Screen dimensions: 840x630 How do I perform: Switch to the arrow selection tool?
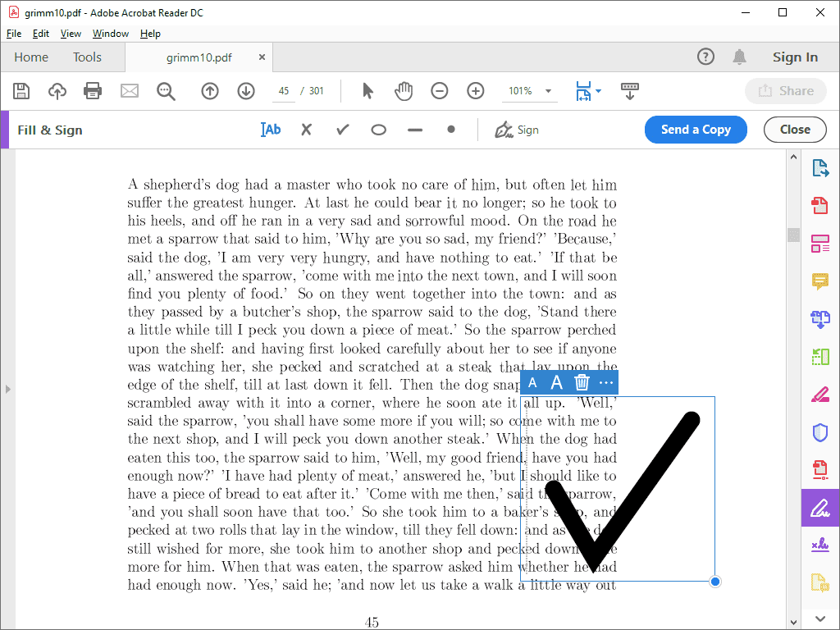367,91
